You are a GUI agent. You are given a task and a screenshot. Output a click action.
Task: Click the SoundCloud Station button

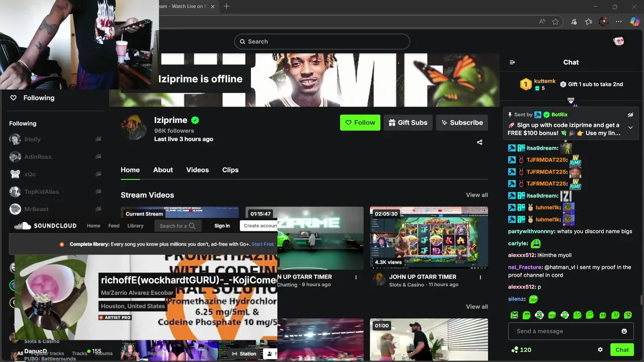tap(244, 354)
